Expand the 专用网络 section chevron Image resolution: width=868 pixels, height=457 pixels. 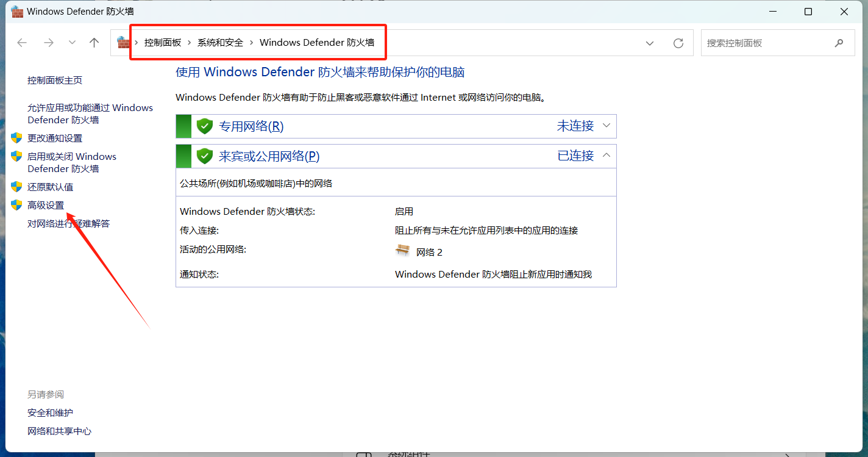point(606,126)
